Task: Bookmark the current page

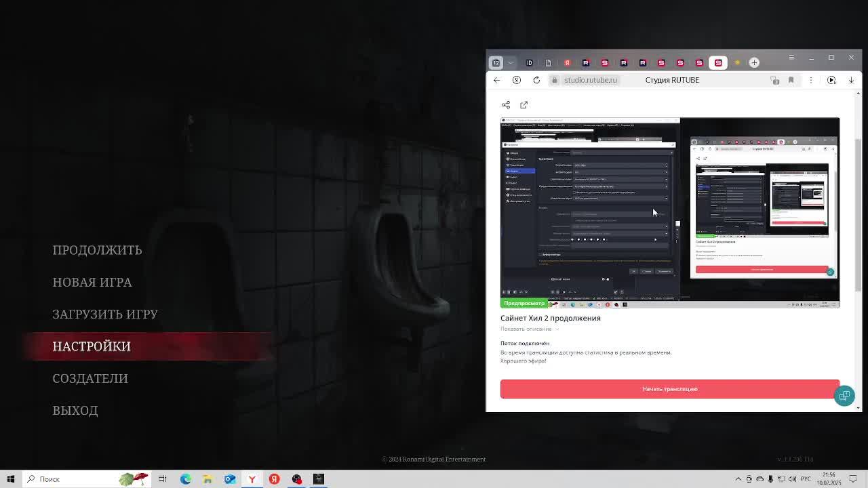Action: [x=791, y=80]
